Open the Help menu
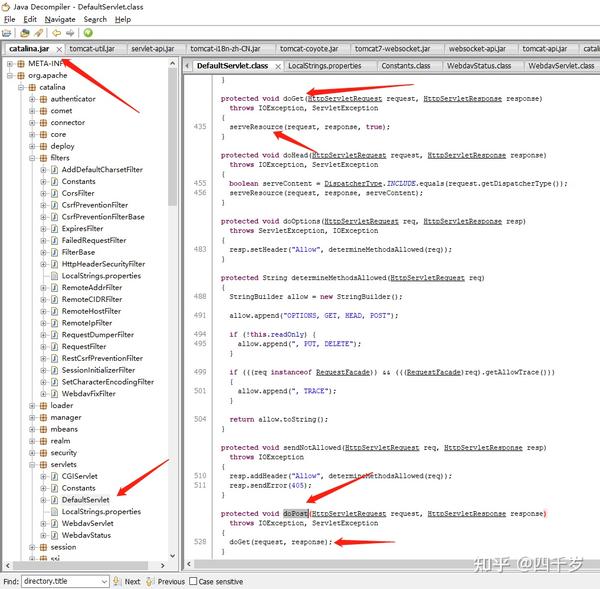Viewport: 600px width, 589px height. [x=123, y=20]
